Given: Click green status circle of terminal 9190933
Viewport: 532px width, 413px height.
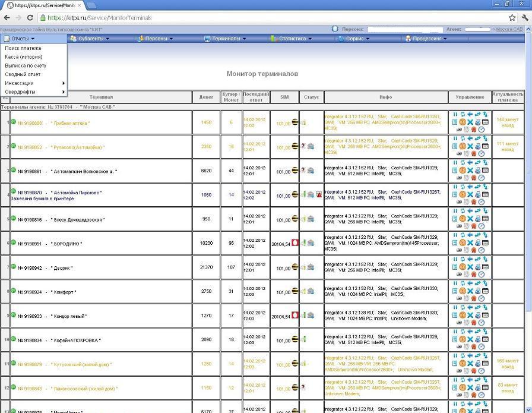Looking at the screenshot, I should 13,314.
